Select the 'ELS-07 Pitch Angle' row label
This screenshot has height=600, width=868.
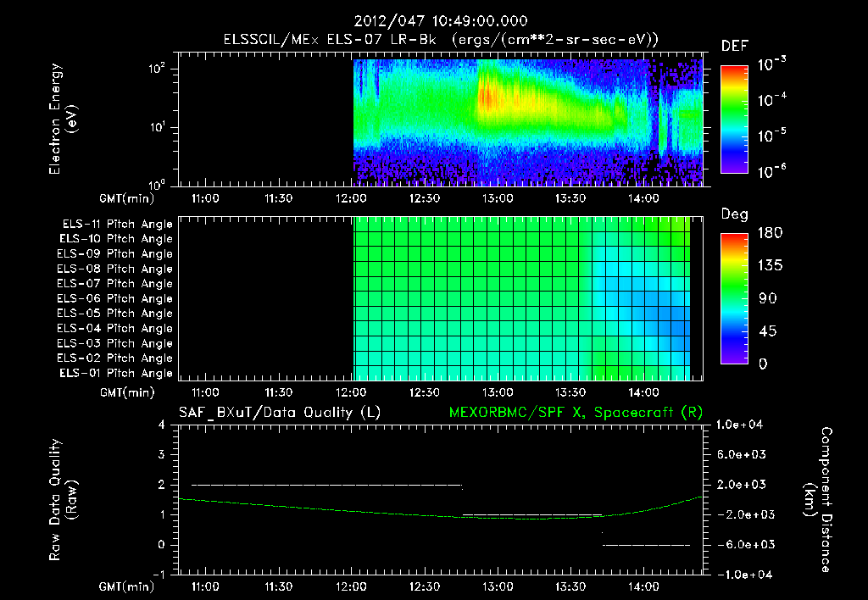click(x=114, y=283)
